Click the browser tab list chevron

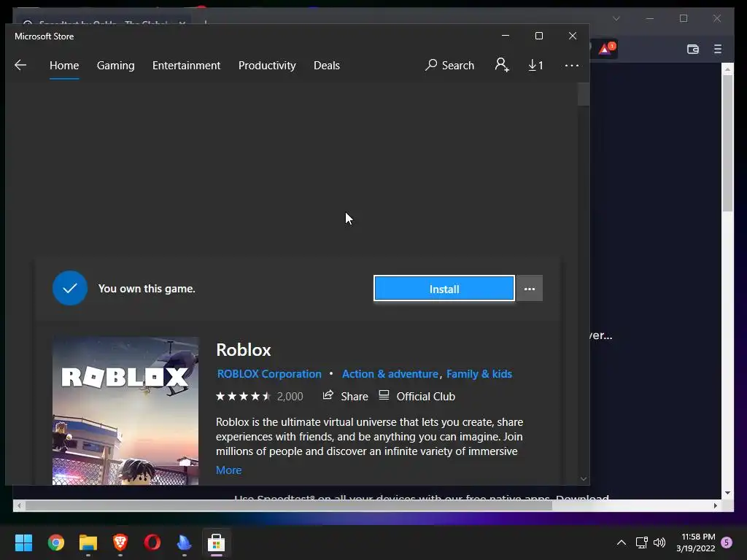tap(616, 18)
